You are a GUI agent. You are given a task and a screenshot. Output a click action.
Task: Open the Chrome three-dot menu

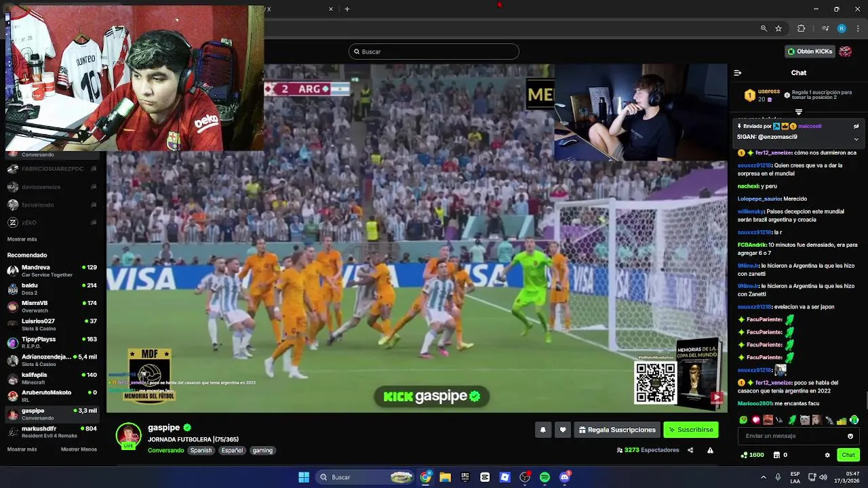pos(858,28)
